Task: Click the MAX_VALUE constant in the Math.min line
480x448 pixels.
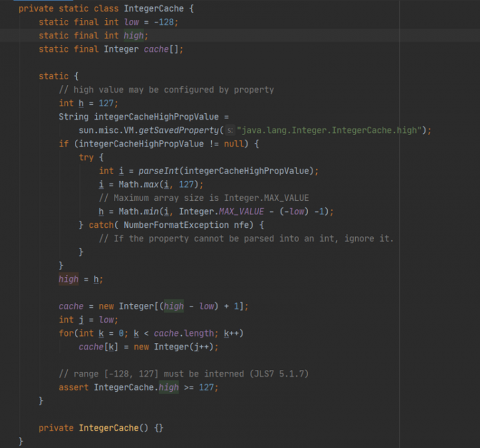Action: coord(241,212)
